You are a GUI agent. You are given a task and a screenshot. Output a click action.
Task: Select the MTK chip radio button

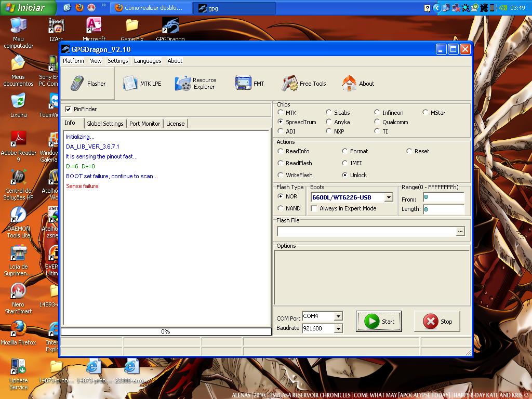[280, 112]
